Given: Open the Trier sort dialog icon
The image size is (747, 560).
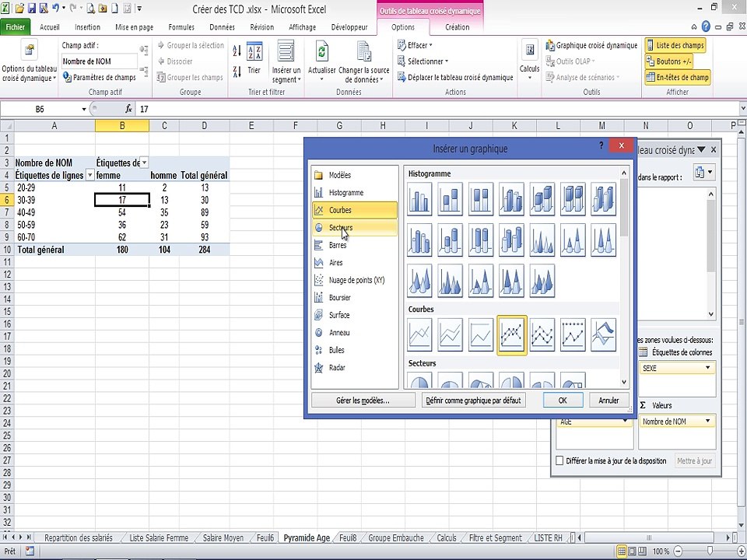Looking at the screenshot, I should tap(254, 51).
